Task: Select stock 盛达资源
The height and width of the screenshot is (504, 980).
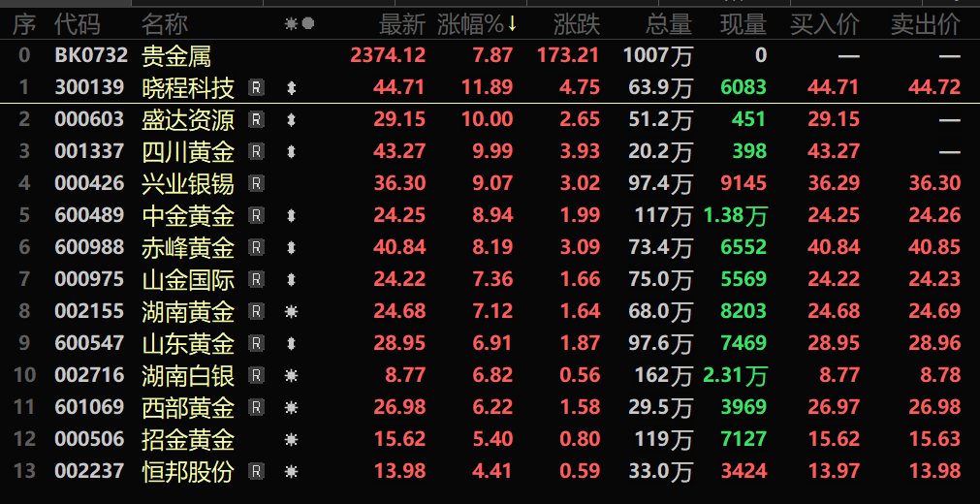Action: point(188,119)
